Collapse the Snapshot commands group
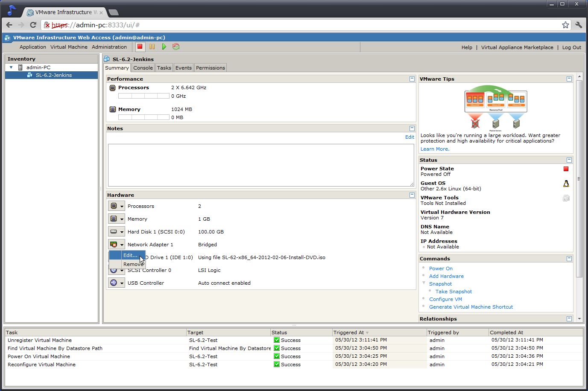Screen dimensions: 588x391 coord(424,283)
